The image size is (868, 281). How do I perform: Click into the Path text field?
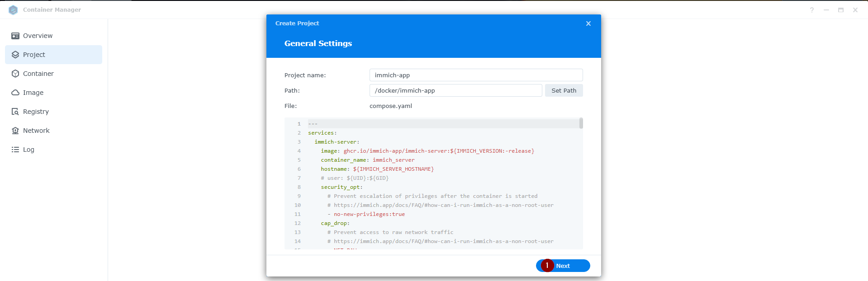point(455,90)
